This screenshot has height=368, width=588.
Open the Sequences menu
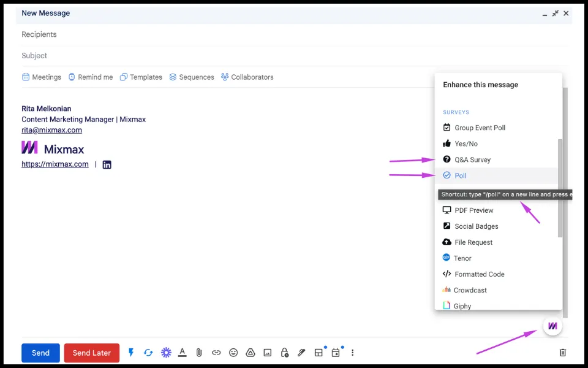(191, 77)
